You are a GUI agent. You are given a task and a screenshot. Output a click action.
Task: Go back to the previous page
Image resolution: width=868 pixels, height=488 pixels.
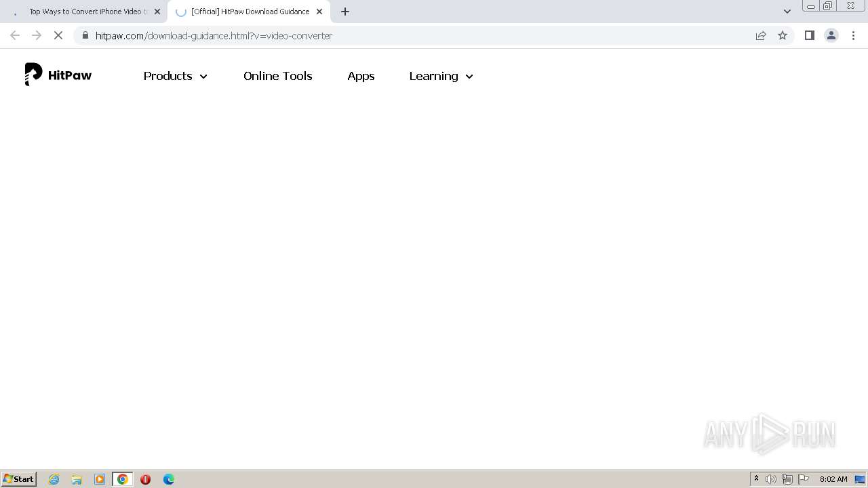pos(15,35)
